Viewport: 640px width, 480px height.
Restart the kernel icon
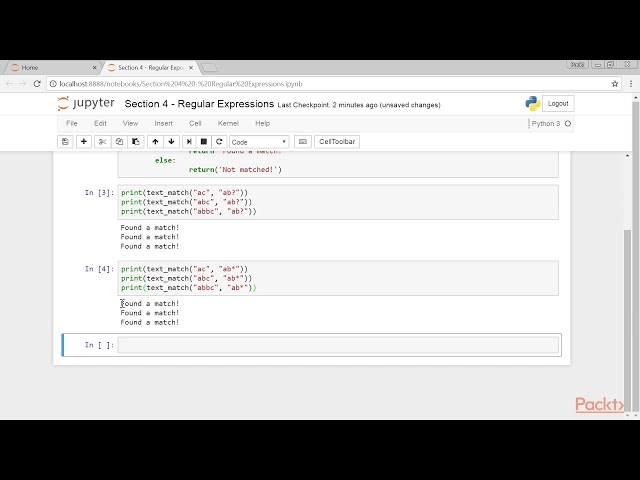tap(219, 142)
